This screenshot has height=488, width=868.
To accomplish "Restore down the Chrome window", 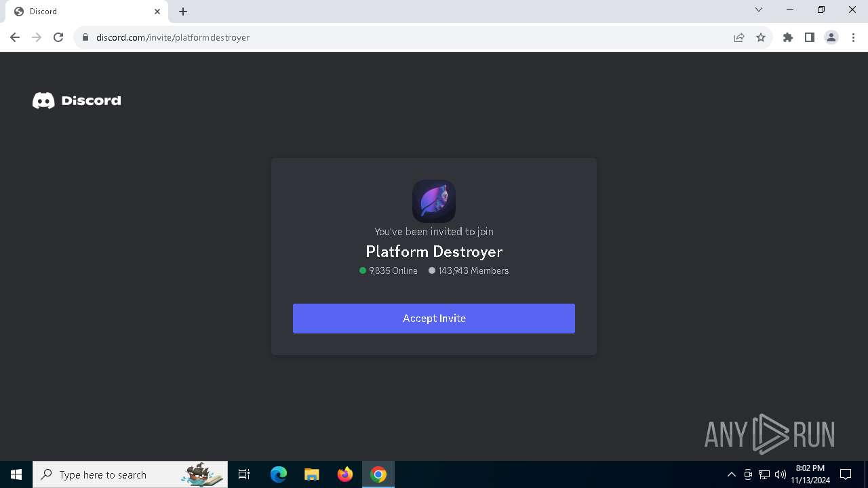I will pyautogui.click(x=821, y=10).
